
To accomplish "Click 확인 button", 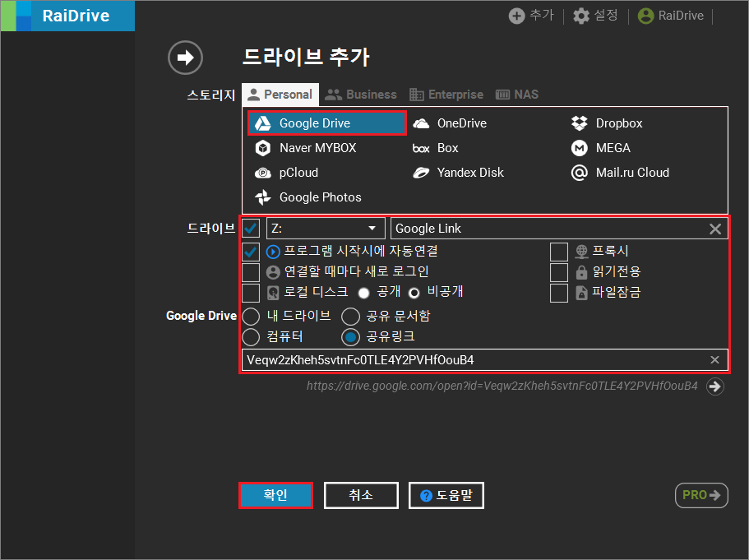I will (x=275, y=496).
